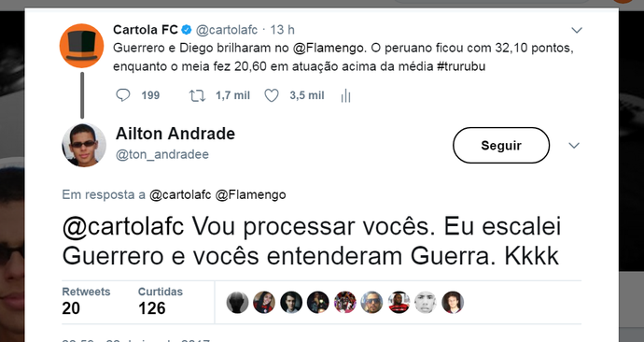Like the Cartola FC tweet via heart icon

272,95
